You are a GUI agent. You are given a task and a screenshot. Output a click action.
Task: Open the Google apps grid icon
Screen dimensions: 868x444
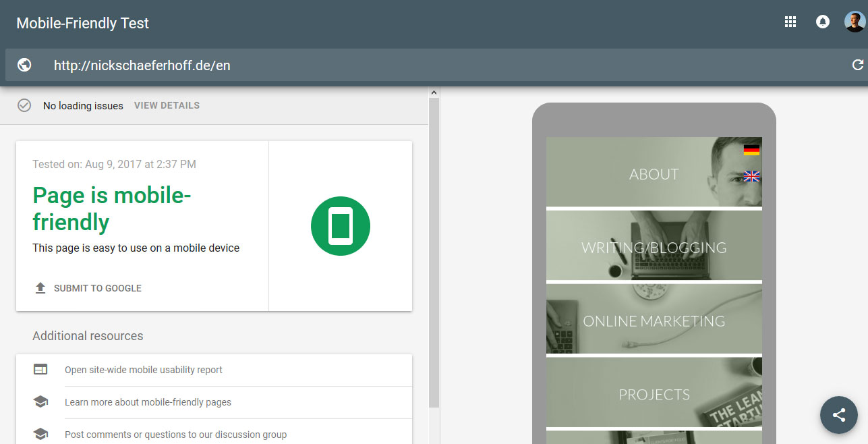coord(790,22)
